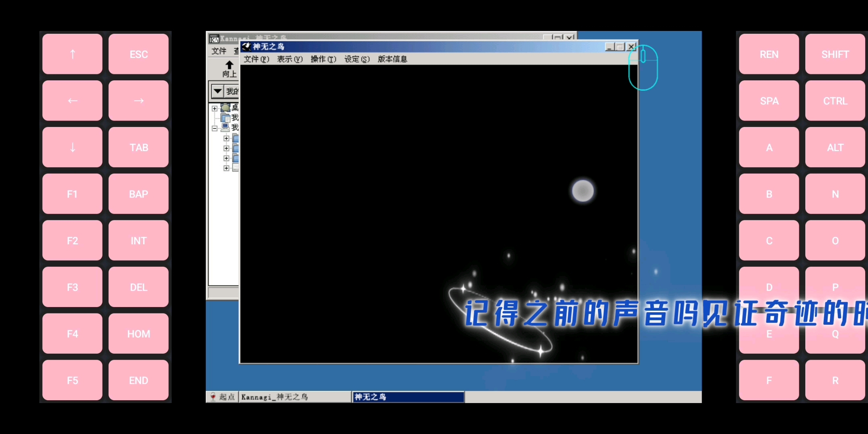This screenshot has width=868, height=434.
Task: Select the 我 documents folder in the tree
Action: [225, 118]
